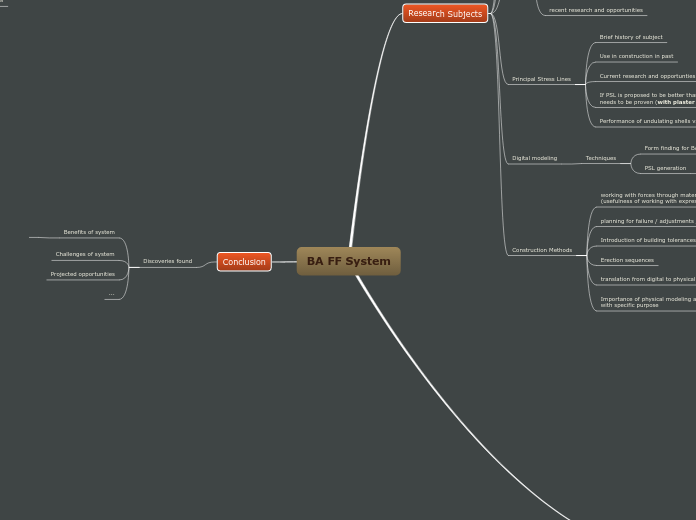Click the Discoveries found branch
Image resolution: width=696 pixels, height=520 pixels.
pyautogui.click(x=168, y=261)
